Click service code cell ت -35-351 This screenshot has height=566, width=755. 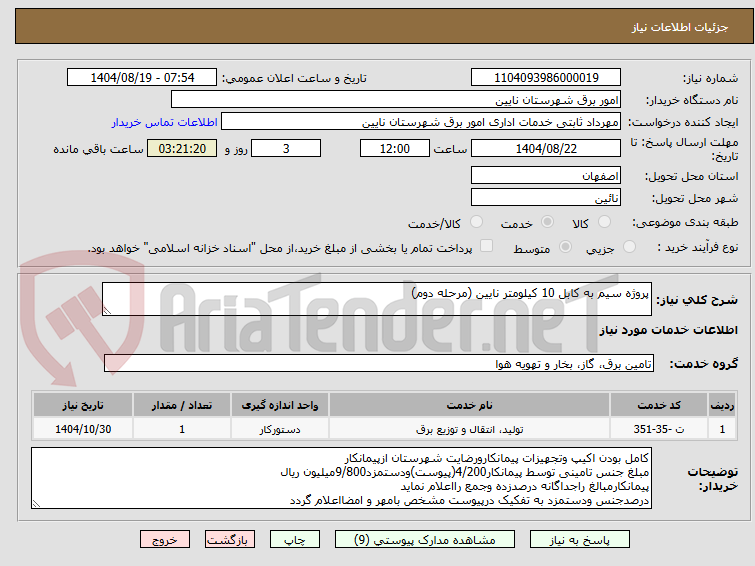659,429
